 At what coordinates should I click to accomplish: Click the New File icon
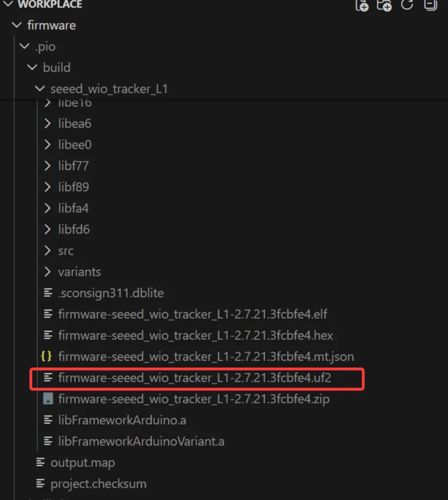pos(362,5)
